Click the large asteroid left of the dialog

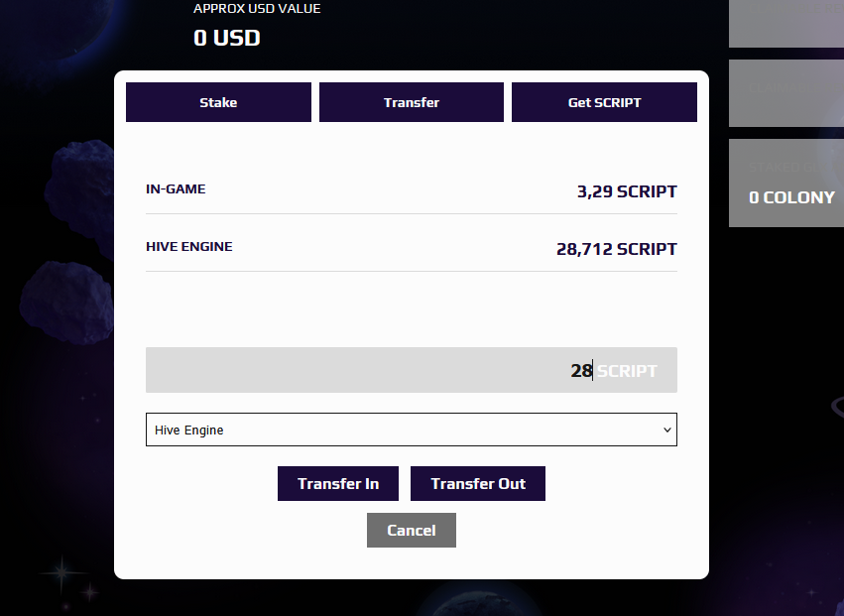[x=80, y=196]
